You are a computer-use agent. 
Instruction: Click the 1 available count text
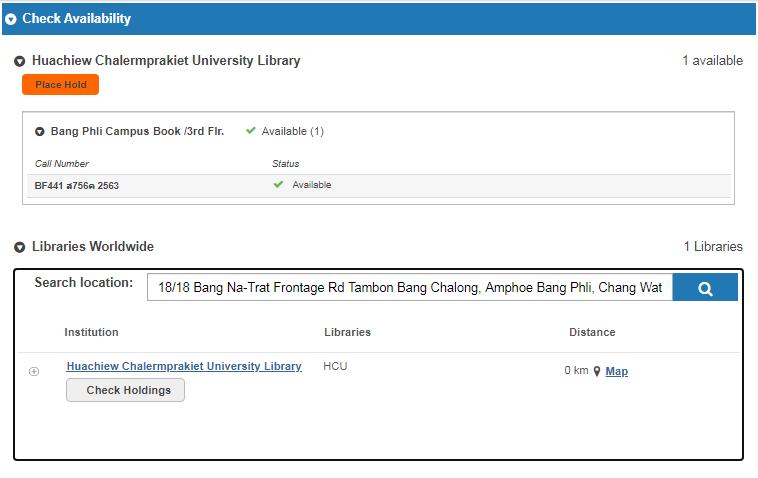point(713,60)
